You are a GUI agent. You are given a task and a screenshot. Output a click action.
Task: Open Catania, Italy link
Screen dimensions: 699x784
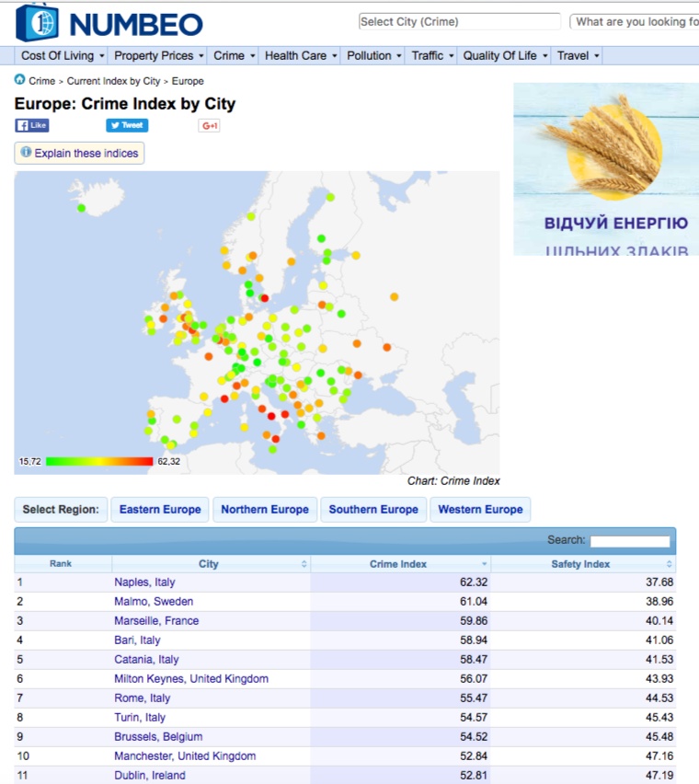point(146,660)
